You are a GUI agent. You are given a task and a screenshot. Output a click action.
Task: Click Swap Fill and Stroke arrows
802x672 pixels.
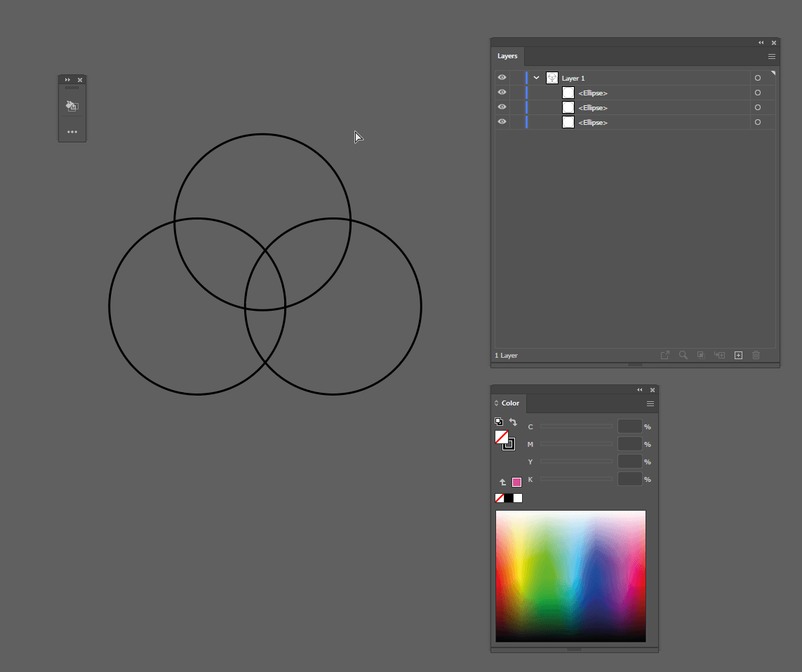point(513,422)
